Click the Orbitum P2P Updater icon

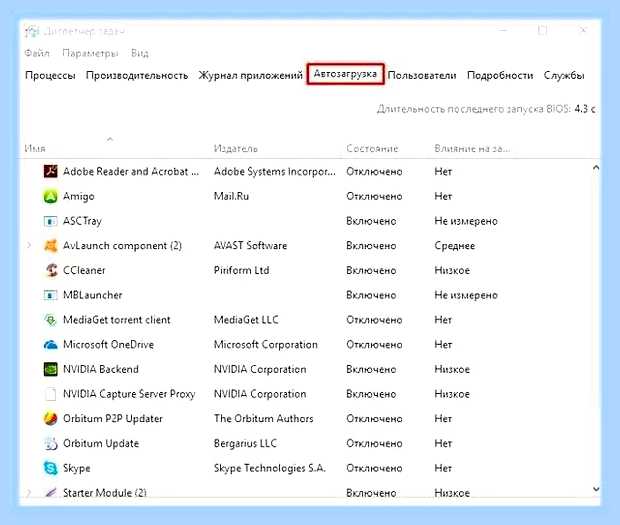(x=50, y=419)
